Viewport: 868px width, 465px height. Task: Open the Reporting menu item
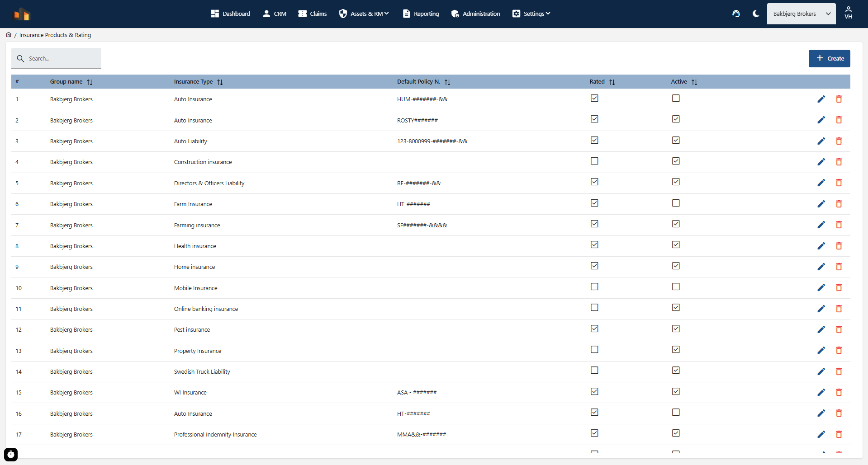(x=421, y=14)
